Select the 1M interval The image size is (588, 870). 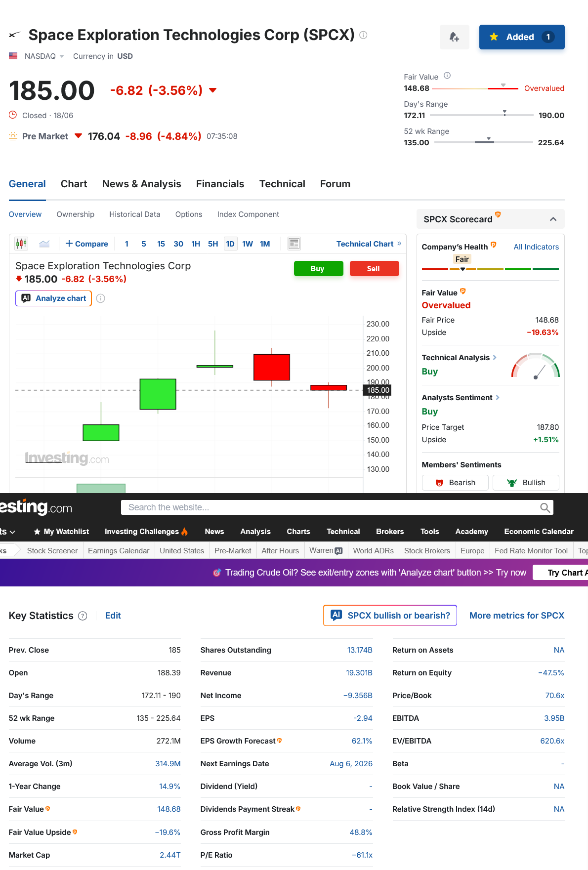pyautogui.click(x=265, y=244)
